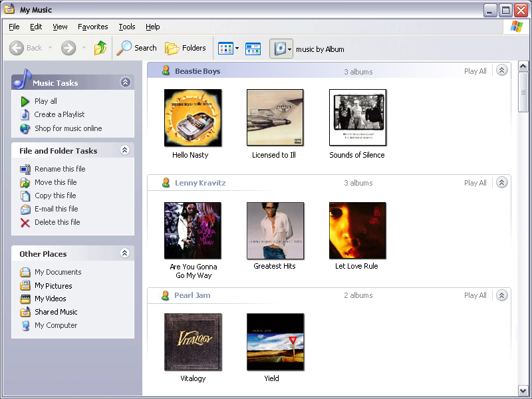The image size is (532, 399).
Task: Click the filmstrip view toolbar icon
Action: pos(253,49)
